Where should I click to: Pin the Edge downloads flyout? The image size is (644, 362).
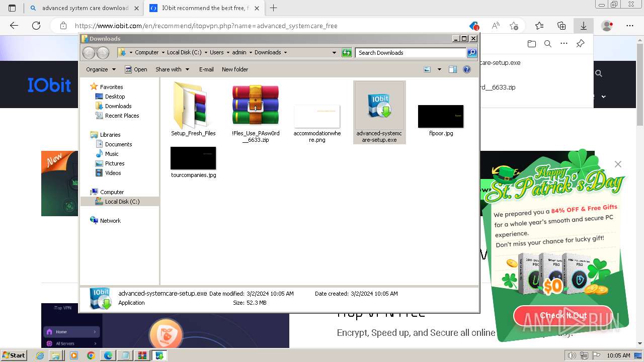[x=580, y=44]
